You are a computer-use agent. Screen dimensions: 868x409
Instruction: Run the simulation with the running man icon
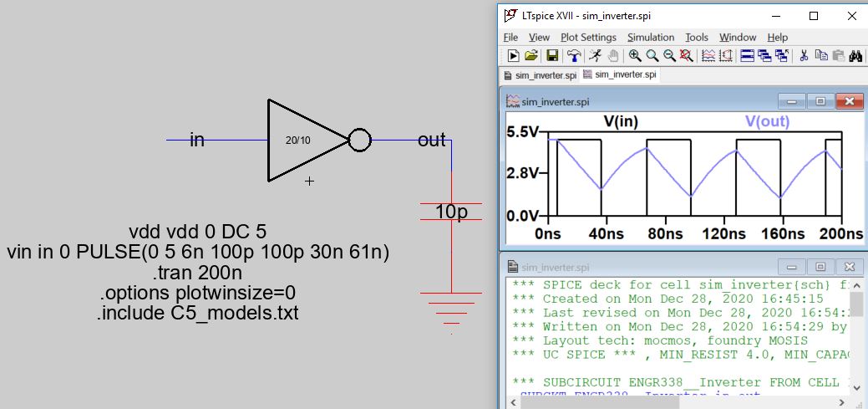point(595,55)
